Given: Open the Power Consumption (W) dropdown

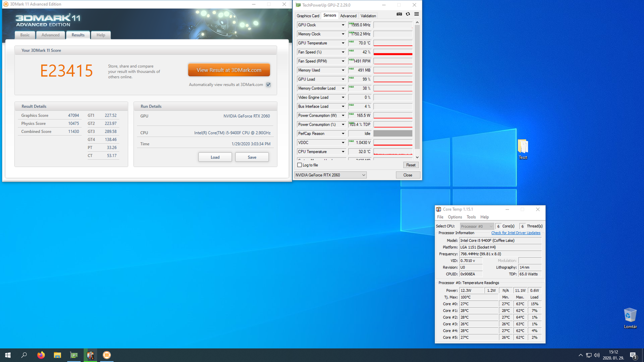Looking at the screenshot, I should pos(343,116).
